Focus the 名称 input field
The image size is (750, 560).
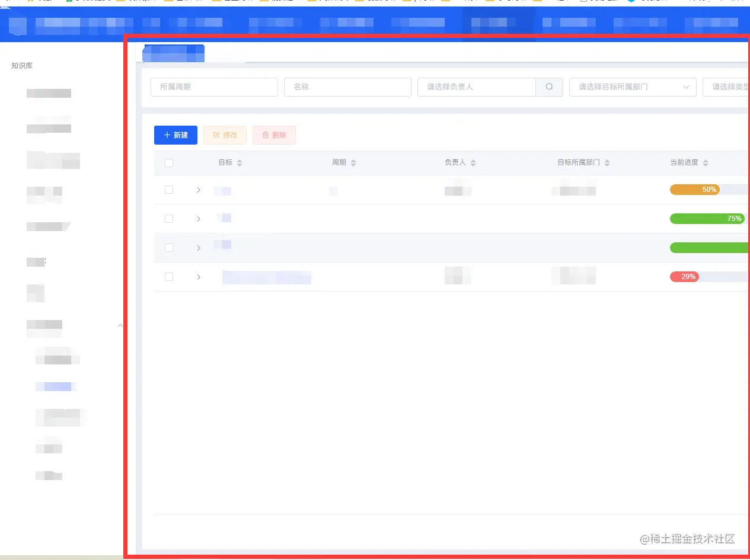[347, 87]
